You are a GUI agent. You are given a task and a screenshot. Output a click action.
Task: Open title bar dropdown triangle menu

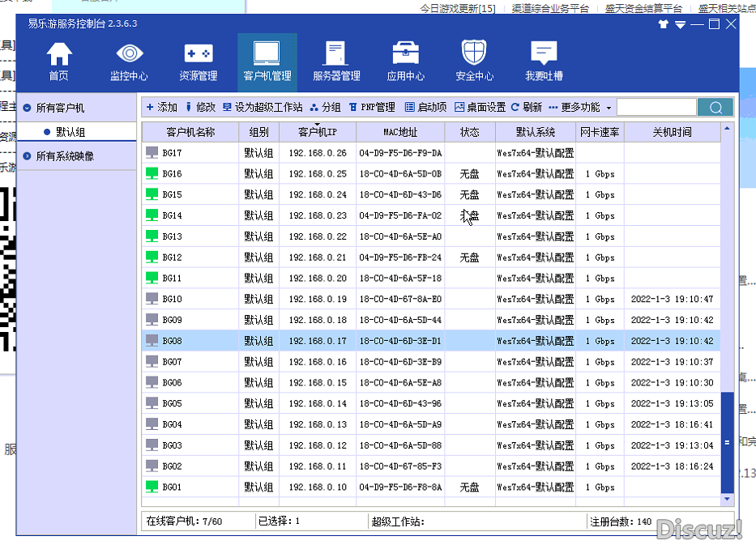[x=680, y=24]
